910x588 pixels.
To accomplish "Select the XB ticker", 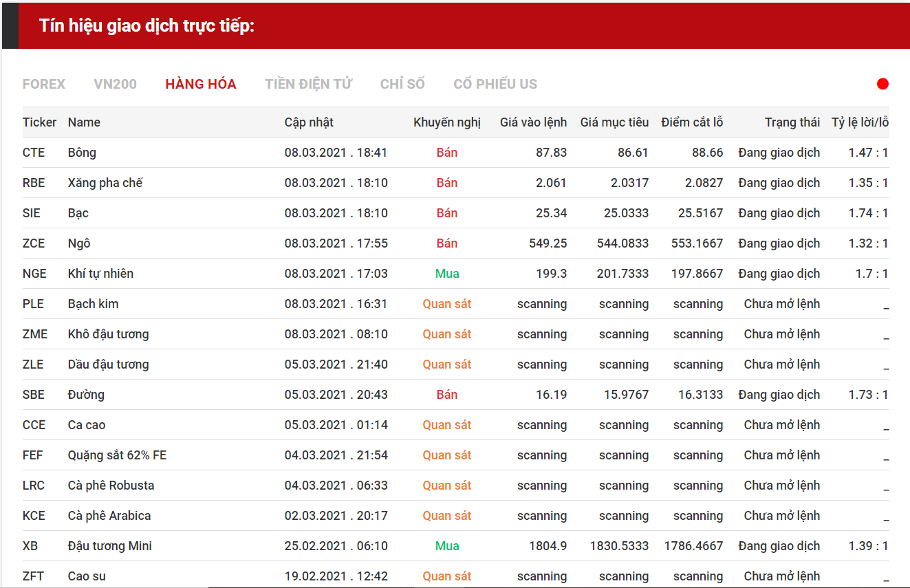I will click(30, 546).
